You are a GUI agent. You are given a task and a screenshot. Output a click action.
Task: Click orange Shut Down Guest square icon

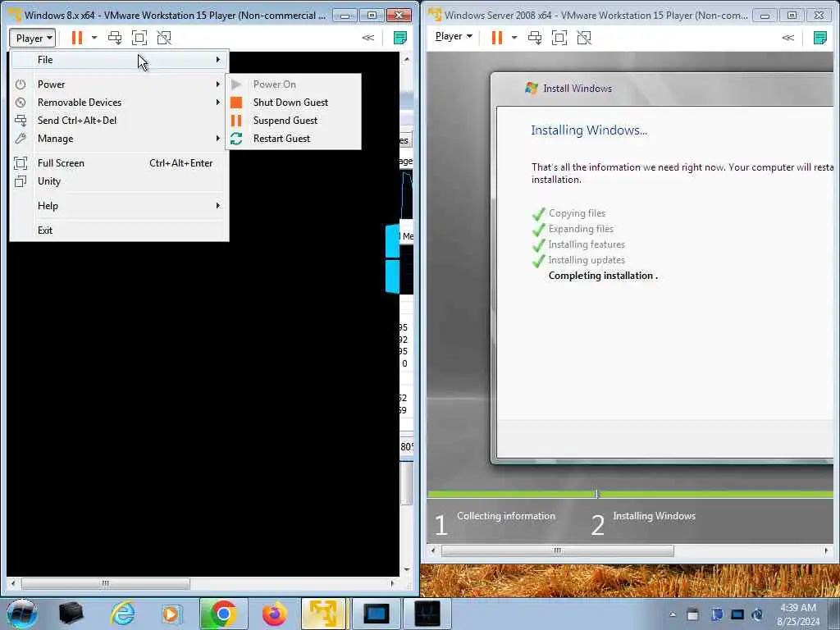pyautogui.click(x=236, y=103)
